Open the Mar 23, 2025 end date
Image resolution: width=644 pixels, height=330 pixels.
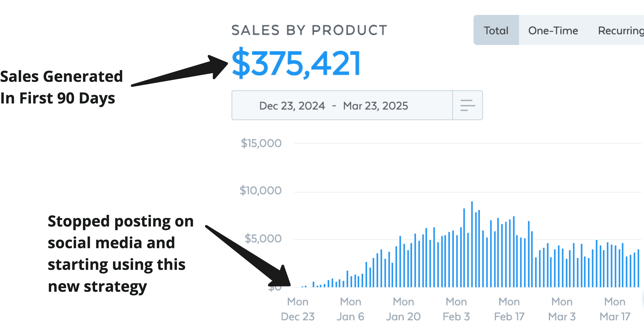[375, 106]
